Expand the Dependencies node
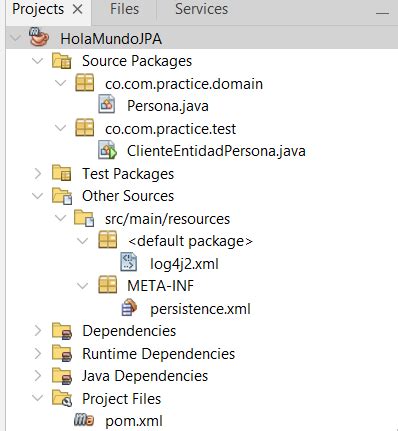Image resolution: width=398 pixels, height=431 pixels. tap(38, 331)
